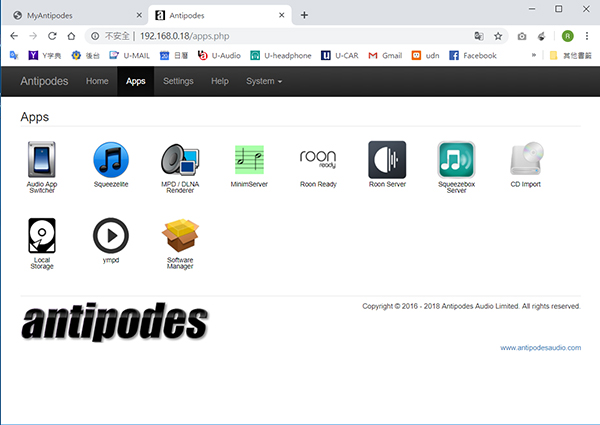The image size is (600, 425).
Task: Click the site information icon beside 不安全
Action: 95,36
